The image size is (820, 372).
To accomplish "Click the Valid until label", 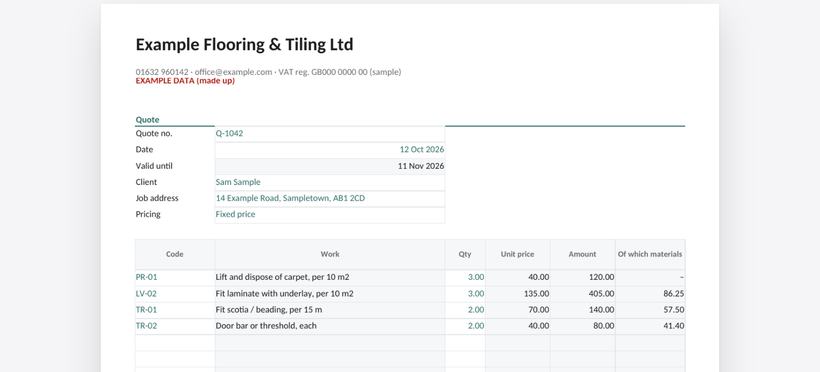I will (x=154, y=166).
